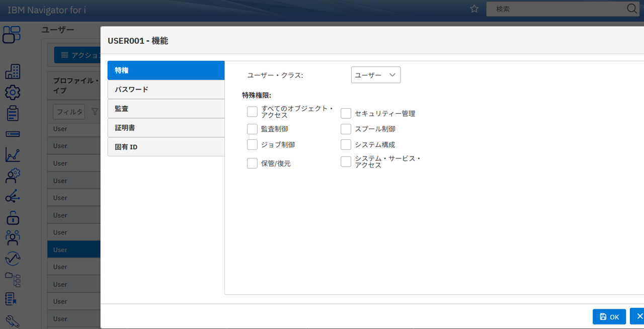Open the ユーザー・クラス dropdown
644x329 pixels.
pos(375,75)
